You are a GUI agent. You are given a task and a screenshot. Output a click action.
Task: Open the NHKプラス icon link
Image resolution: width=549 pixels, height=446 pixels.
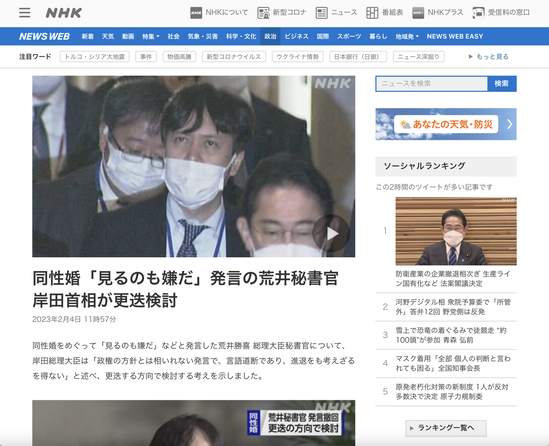(x=418, y=13)
